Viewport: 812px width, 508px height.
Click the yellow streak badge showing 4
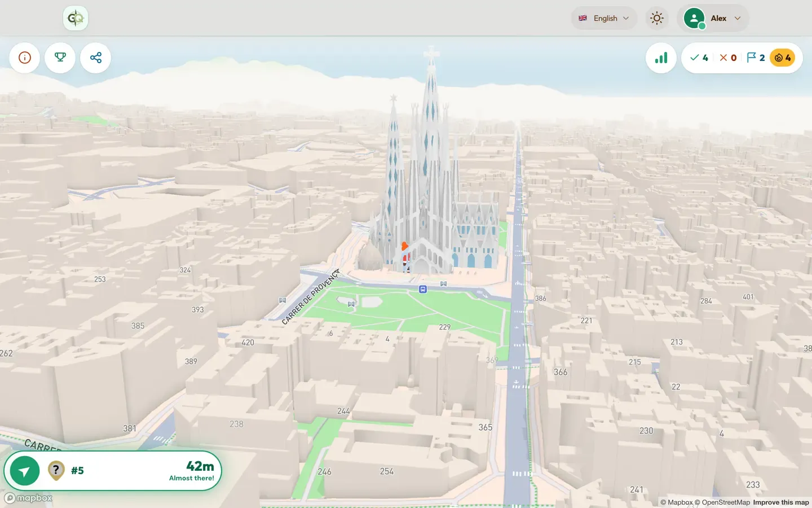click(782, 58)
